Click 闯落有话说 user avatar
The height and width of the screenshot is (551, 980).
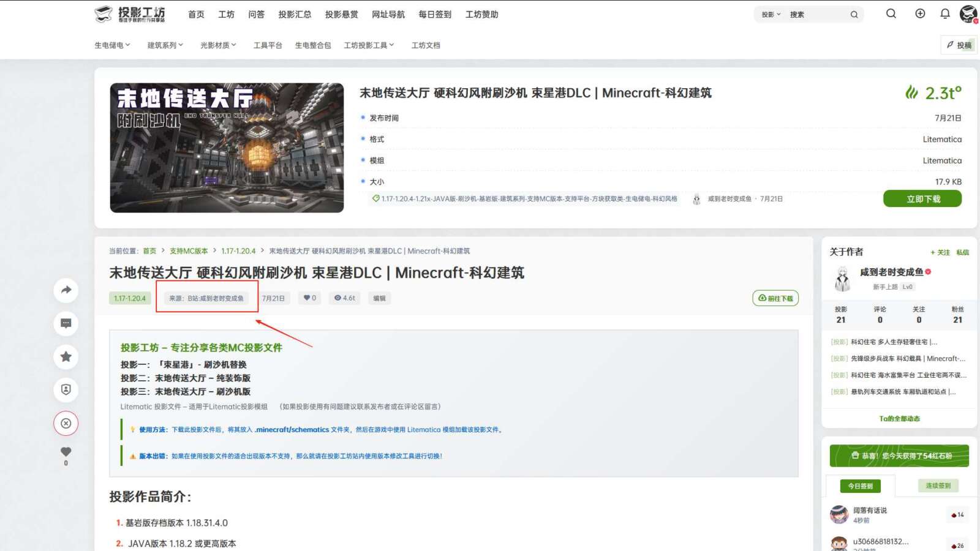tap(839, 515)
